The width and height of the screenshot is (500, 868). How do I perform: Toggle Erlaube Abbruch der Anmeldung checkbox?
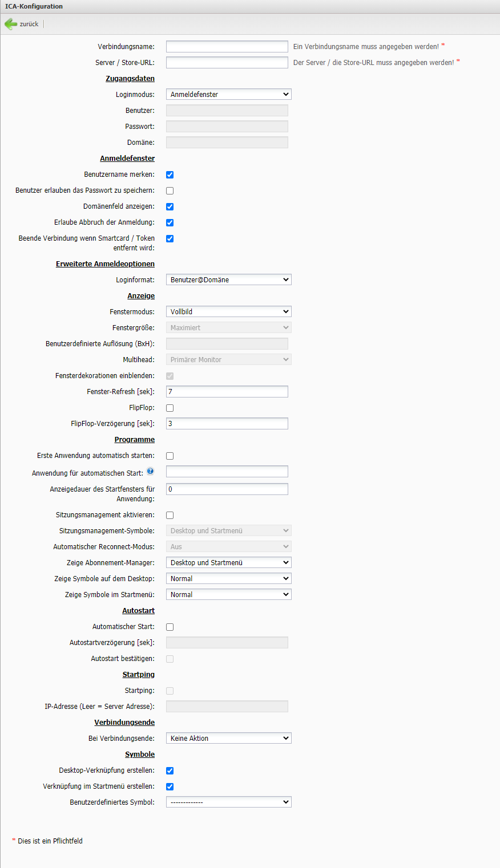[x=170, y=223]
